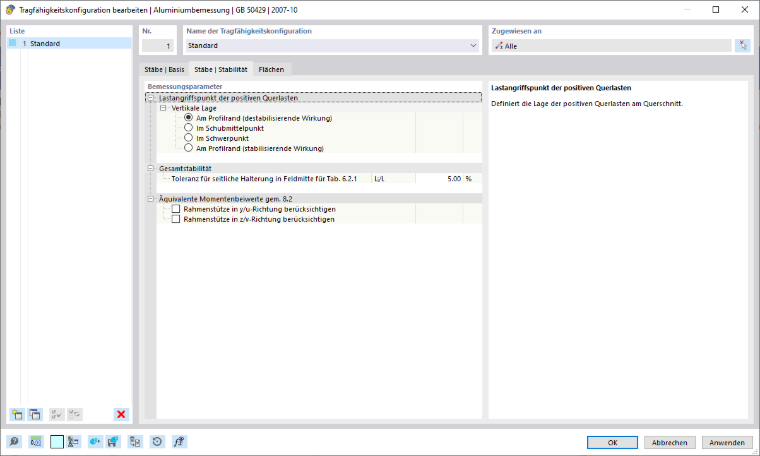Click the Lastangriffspunkt der positiven Querlasten info heading
The height and width of the screenshot is (456, 760).
coord(561,88)
